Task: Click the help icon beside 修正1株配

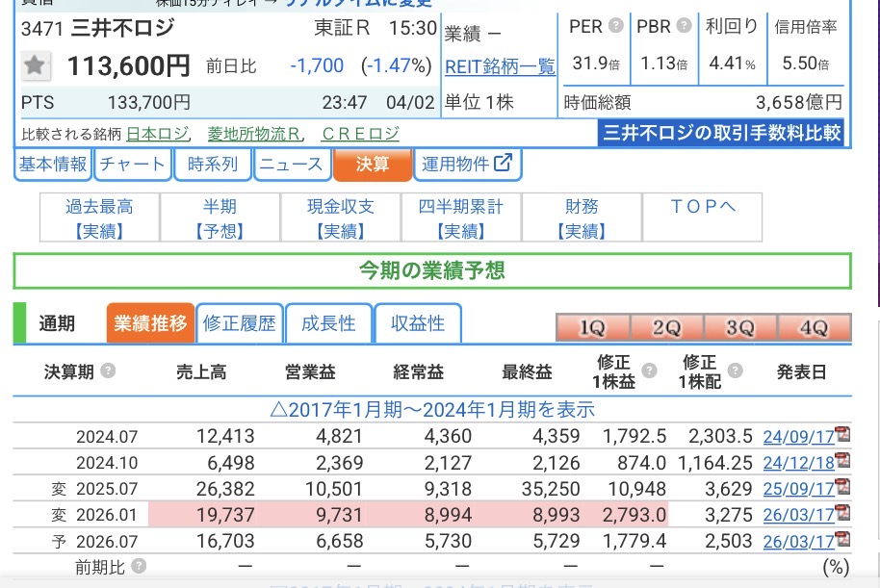Action: point(736,371)
